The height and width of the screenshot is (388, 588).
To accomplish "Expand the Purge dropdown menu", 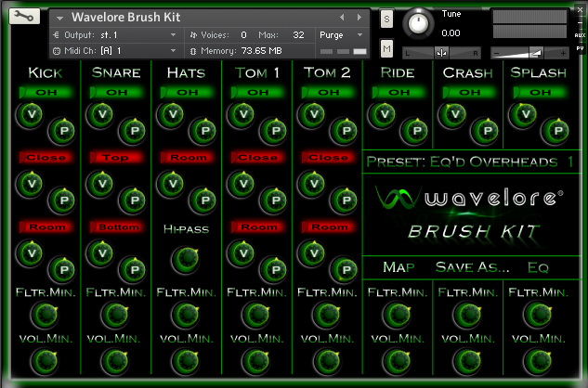I will [342, 34].
